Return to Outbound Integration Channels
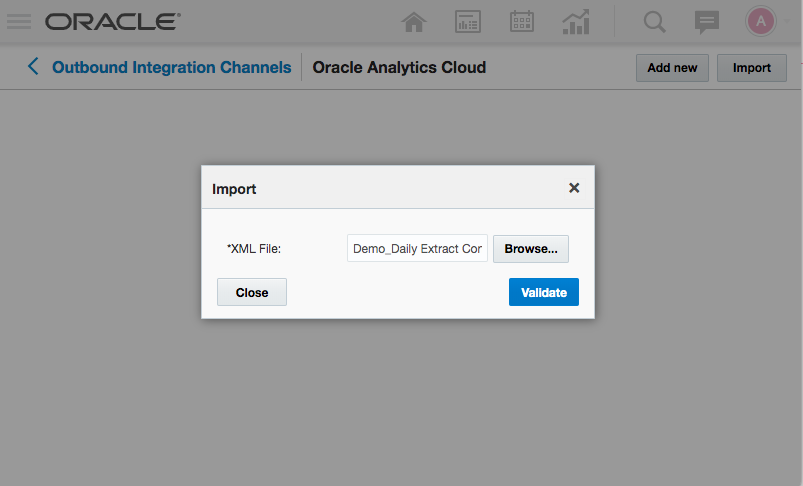Image resolution: width=803 pixels, height=486 pixels. point(171,67)
